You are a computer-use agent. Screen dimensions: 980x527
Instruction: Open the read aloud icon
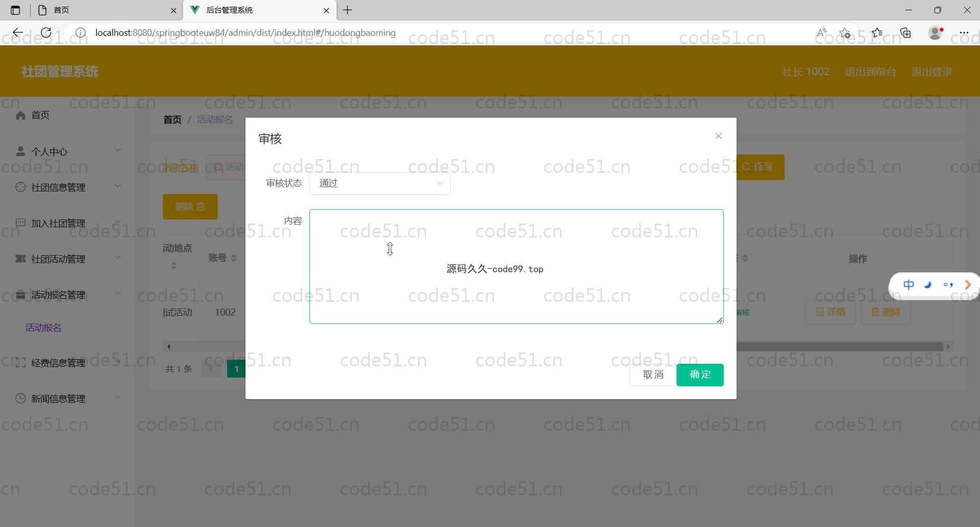coord(821,33)
